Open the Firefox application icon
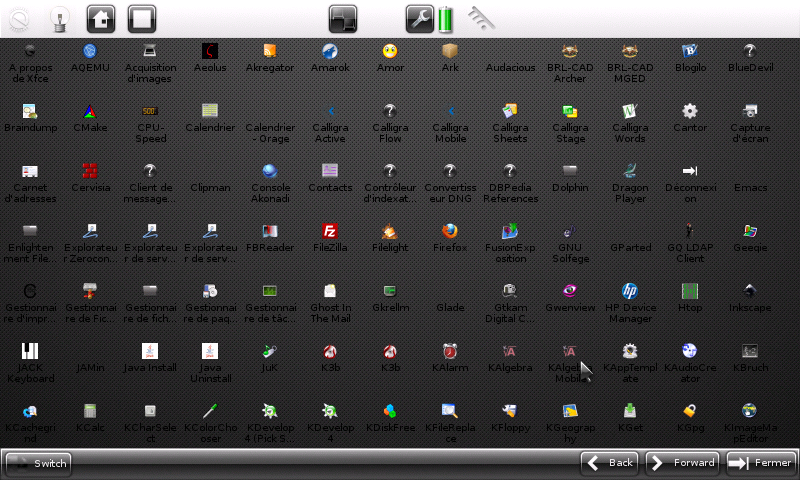The height and width of the screenshot is (480, 800). [x=450, y=232]
